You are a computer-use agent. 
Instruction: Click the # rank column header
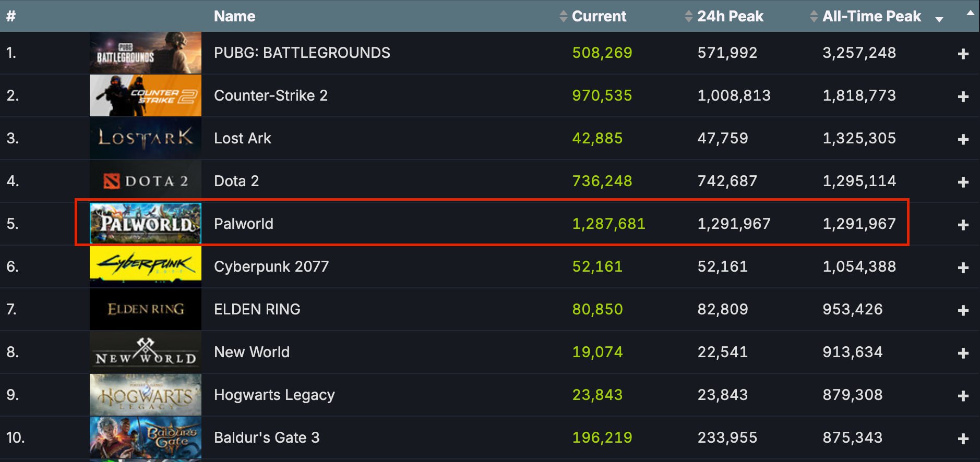pyautogui.click(x=11, y=16)
